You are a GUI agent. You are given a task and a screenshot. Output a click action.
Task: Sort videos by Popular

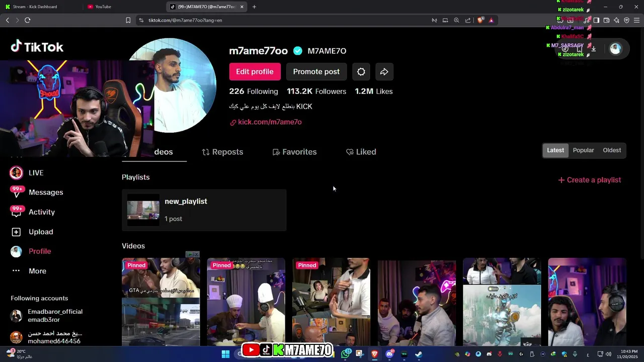[x=583, y=150]
